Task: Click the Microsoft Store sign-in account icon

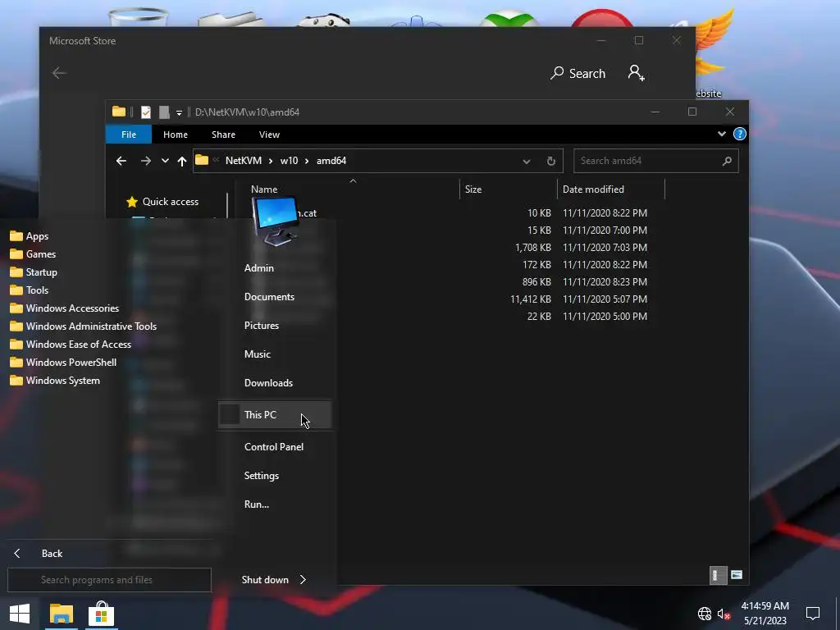Action: coord(636,73)
